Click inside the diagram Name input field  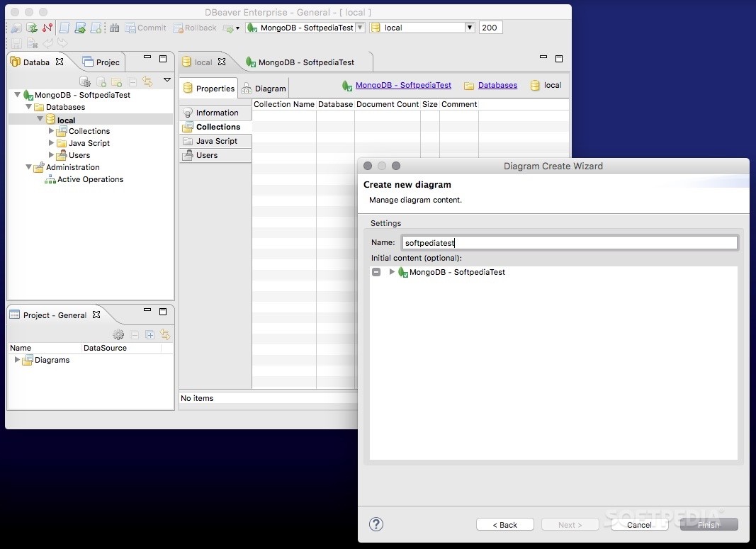click(567, 242)
